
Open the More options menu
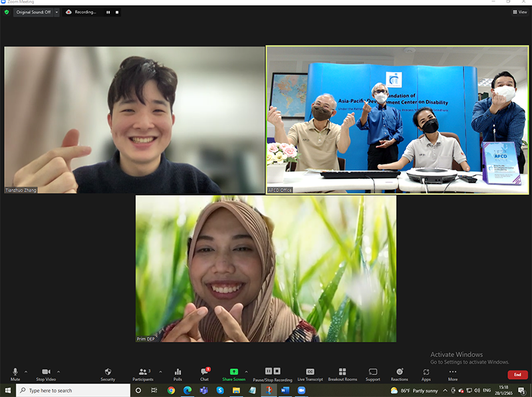tap(452, 374)
